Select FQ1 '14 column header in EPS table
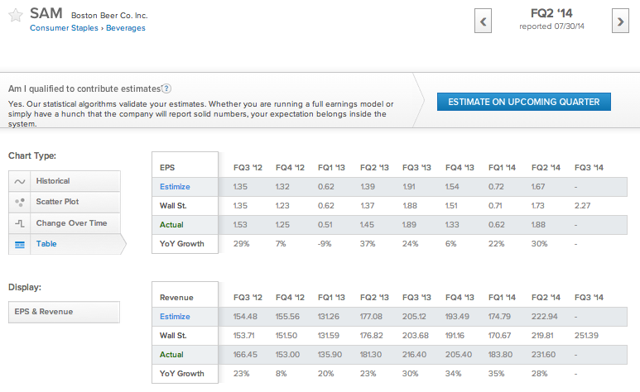This screenshot has height=392, width=640. coord(502,167)
